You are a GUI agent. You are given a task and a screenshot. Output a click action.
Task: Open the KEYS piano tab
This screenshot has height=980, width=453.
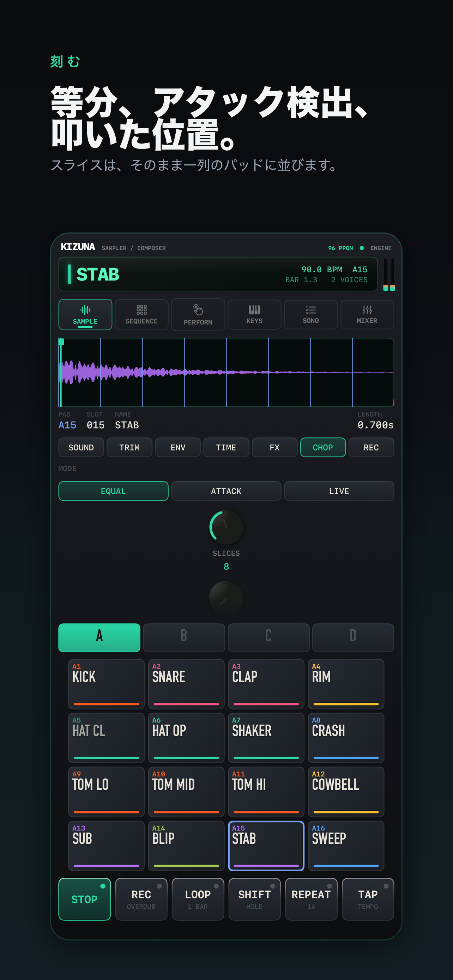[254, 314]
